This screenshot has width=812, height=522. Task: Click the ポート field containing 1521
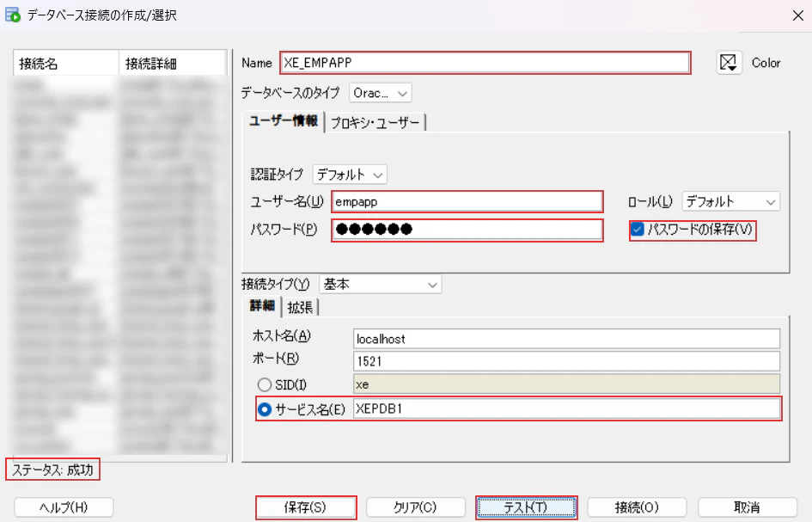(x=566, y=361)
